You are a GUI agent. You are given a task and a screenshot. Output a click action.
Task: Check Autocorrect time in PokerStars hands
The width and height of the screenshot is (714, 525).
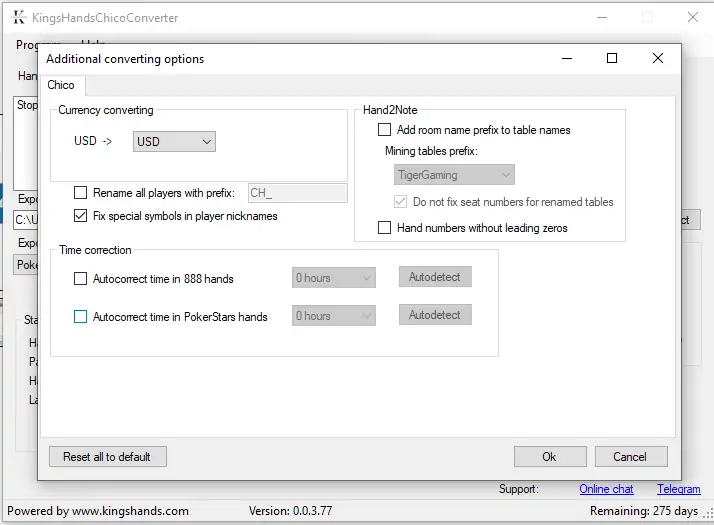pos(81,317)
